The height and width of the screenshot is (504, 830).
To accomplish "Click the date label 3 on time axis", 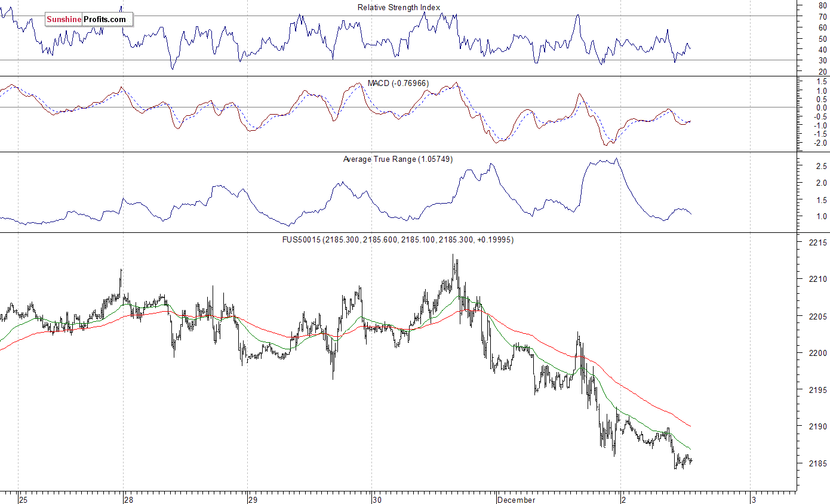I will pos(754,499).
